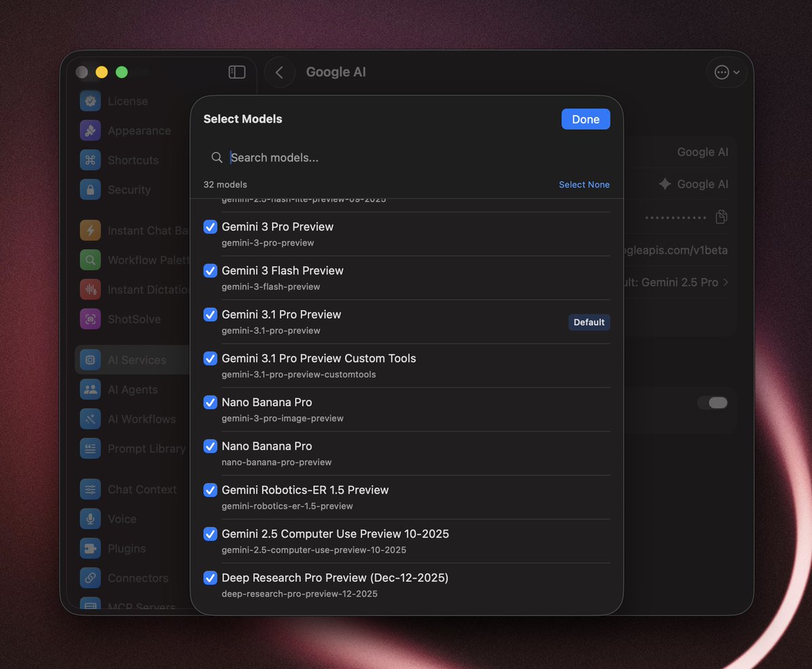Image resolution: width=812 pixels, height=669 pixels.
Task: Copy the API key with copy icon
Action: click(x=721, y=216)
